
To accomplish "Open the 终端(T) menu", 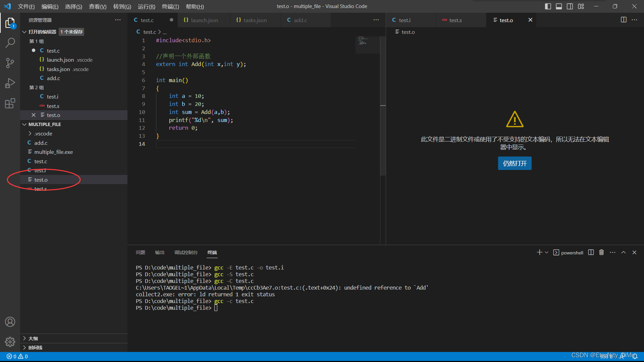I will click(x=170, y=6).
